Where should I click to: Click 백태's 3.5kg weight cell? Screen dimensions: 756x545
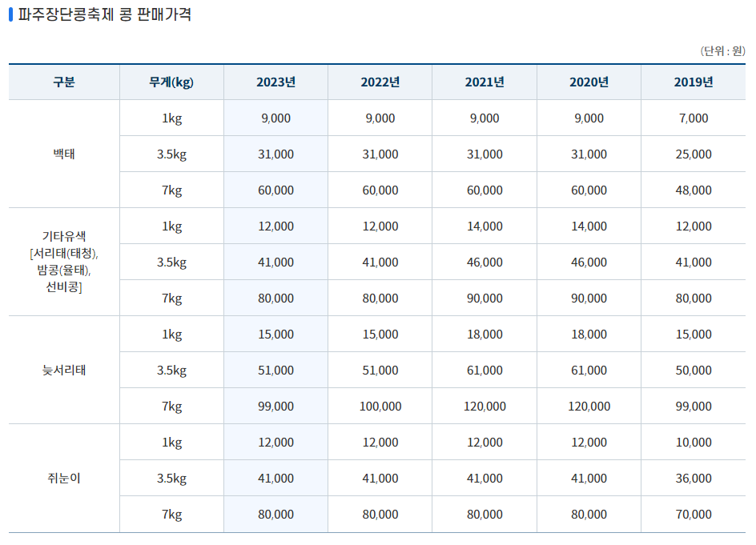(171, 154)
